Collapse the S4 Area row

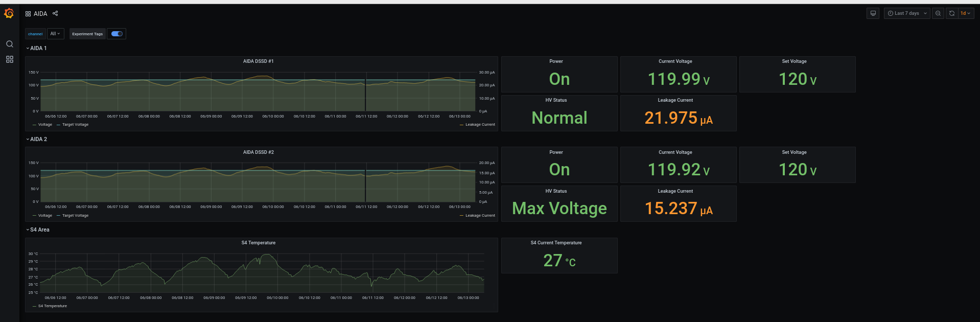click(38, 229)
